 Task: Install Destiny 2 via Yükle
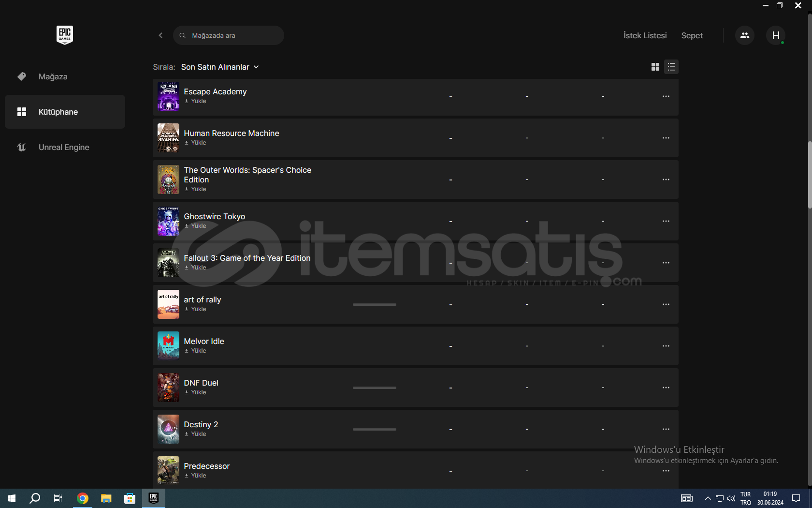coord(195,434)
